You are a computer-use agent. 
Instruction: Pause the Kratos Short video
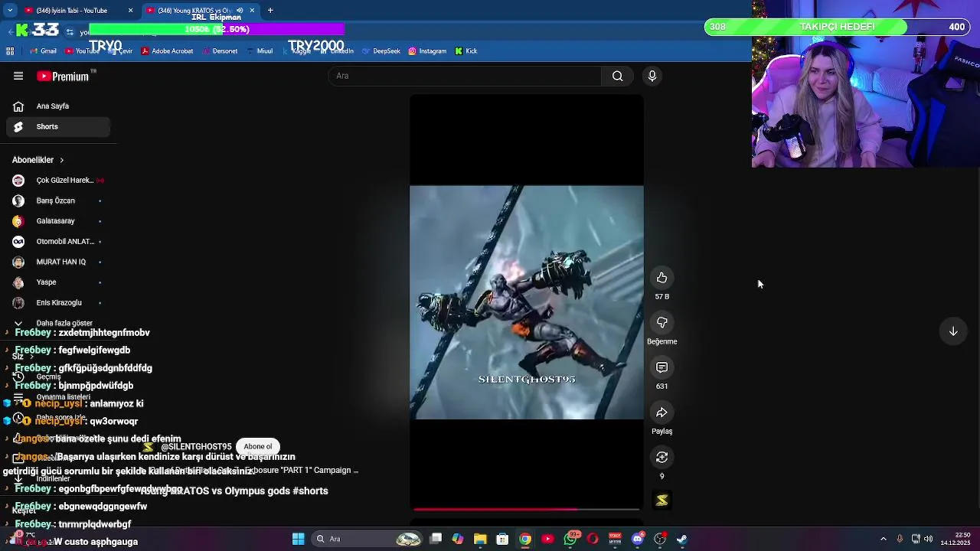pos(527,302)
